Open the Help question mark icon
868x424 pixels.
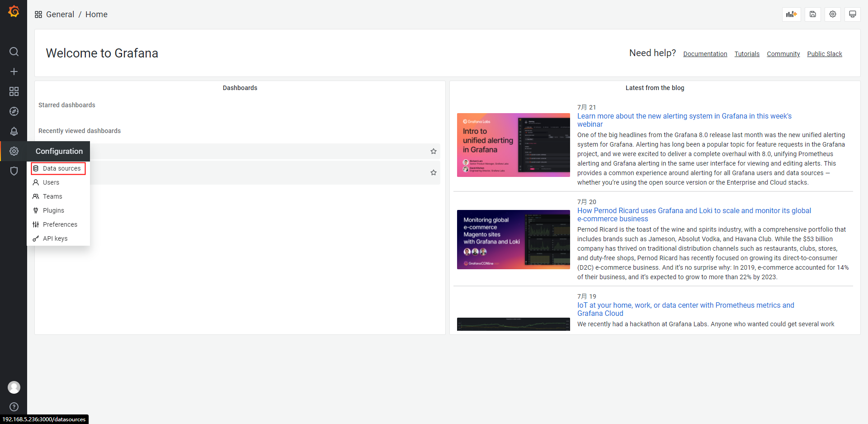pos(14,407)
